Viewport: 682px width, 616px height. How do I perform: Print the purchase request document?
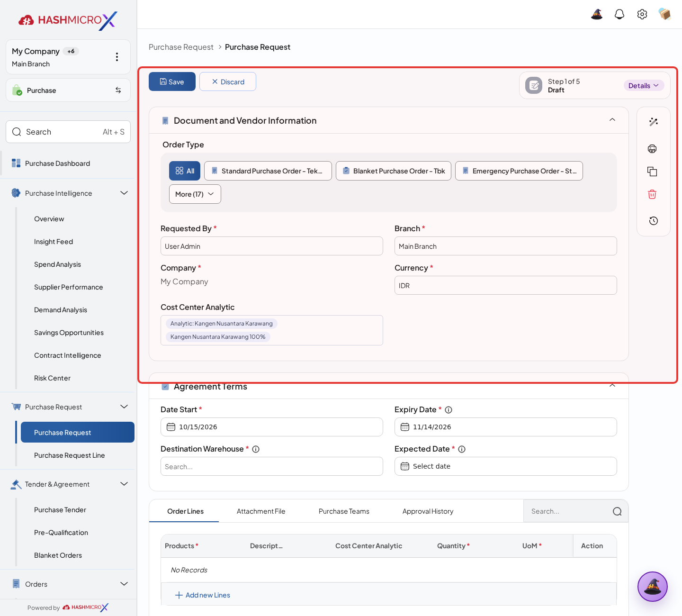(x=652, y=149)
